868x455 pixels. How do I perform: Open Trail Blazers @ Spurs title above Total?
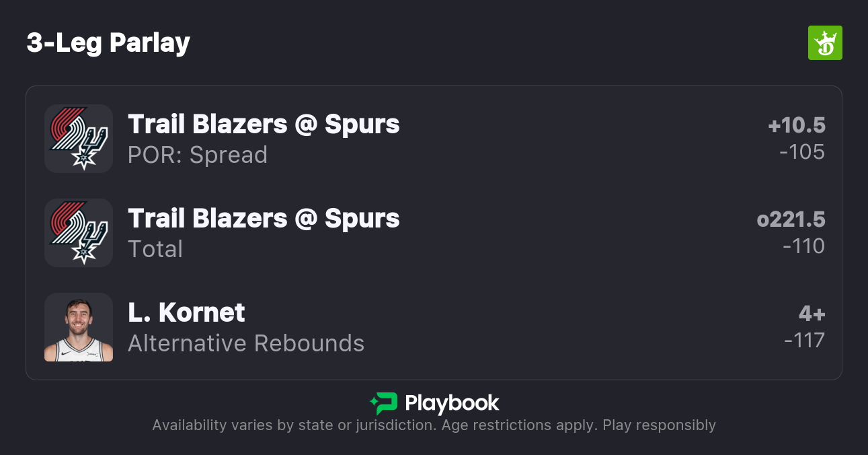pos(264,219)
